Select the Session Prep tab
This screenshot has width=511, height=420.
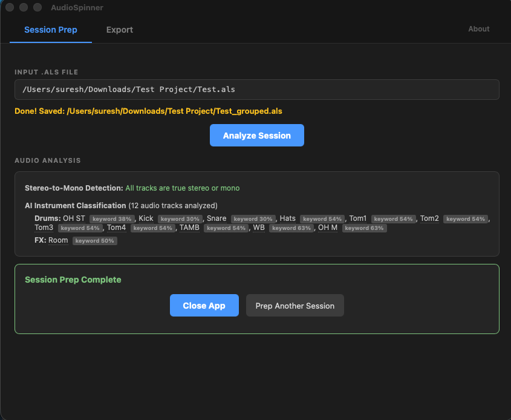point(50,29)
